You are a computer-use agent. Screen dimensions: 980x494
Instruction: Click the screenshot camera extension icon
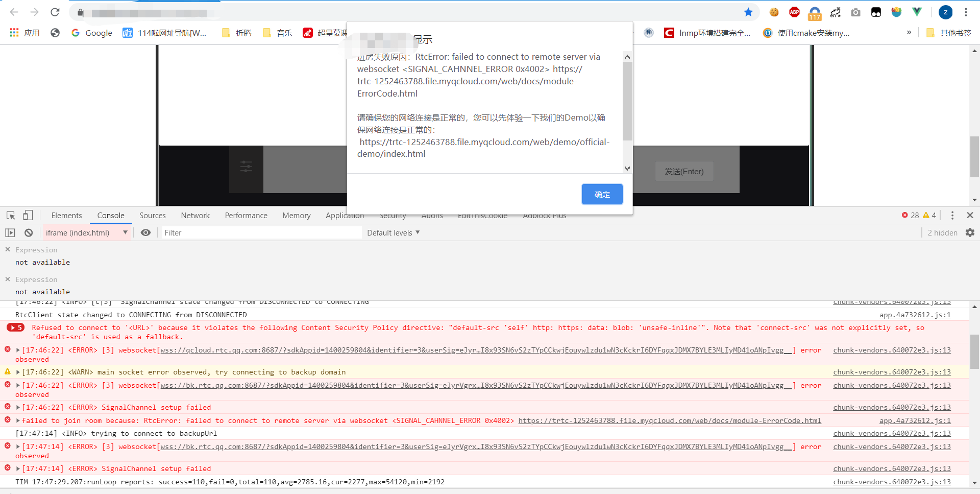coord(856,12)
